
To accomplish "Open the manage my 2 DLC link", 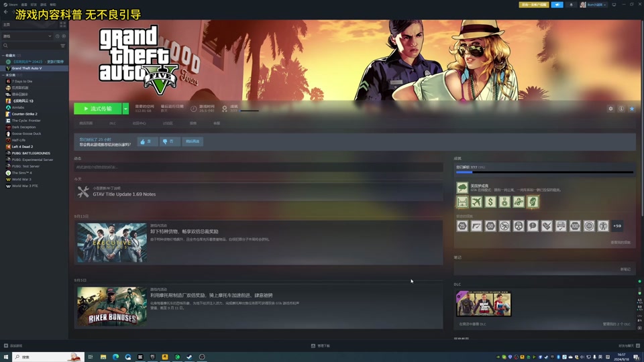I will tap(616, 324).
